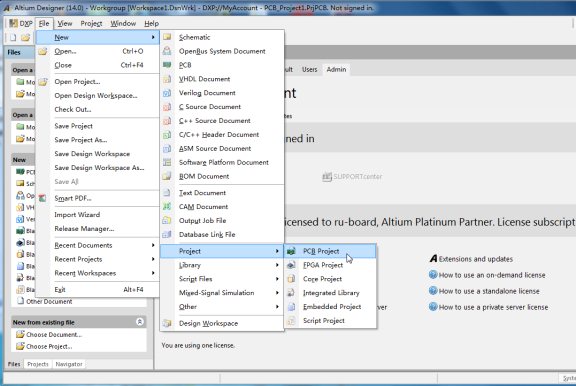The height and width of the screenshot is (386, 576).
Task: Click the C/C++ Header Document icon
Action: pos(167,134)
